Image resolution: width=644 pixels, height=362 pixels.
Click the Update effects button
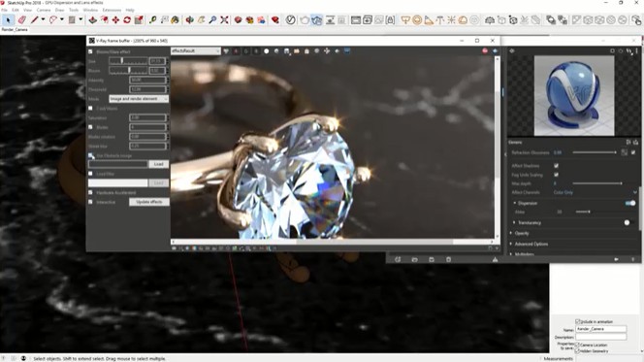(149, 202)
